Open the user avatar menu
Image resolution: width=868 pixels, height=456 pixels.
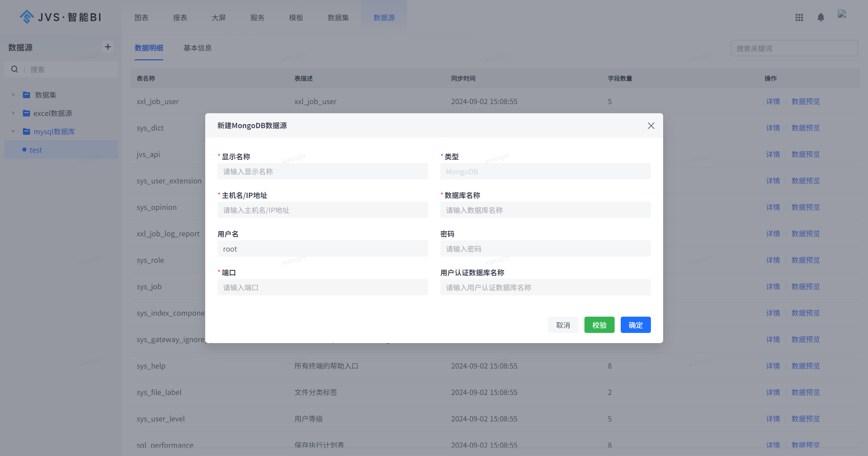[x=842, y=14]
